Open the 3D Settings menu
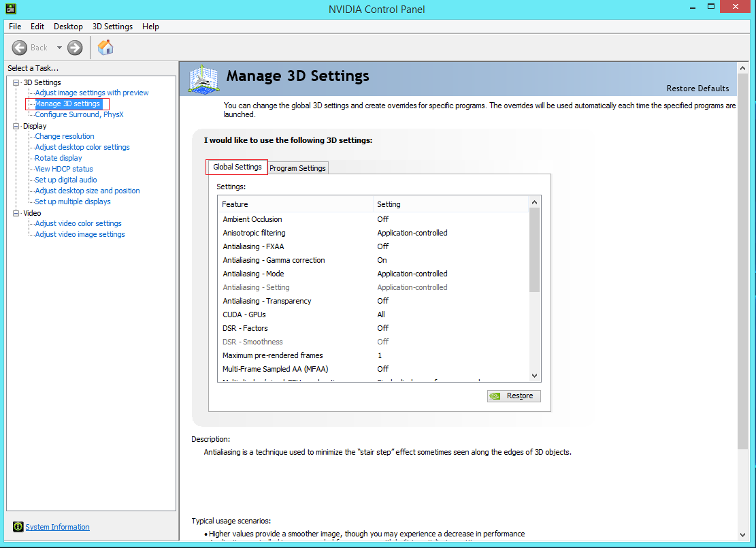Image resolution: width=756 pixels, height=548 pixels. tap(112, 27)
